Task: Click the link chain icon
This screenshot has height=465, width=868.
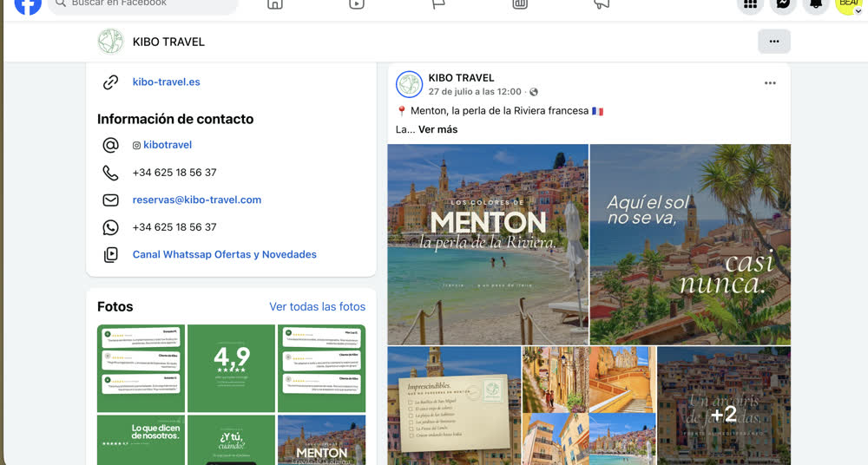Action: pyautogui.click(x=111, y=82)
